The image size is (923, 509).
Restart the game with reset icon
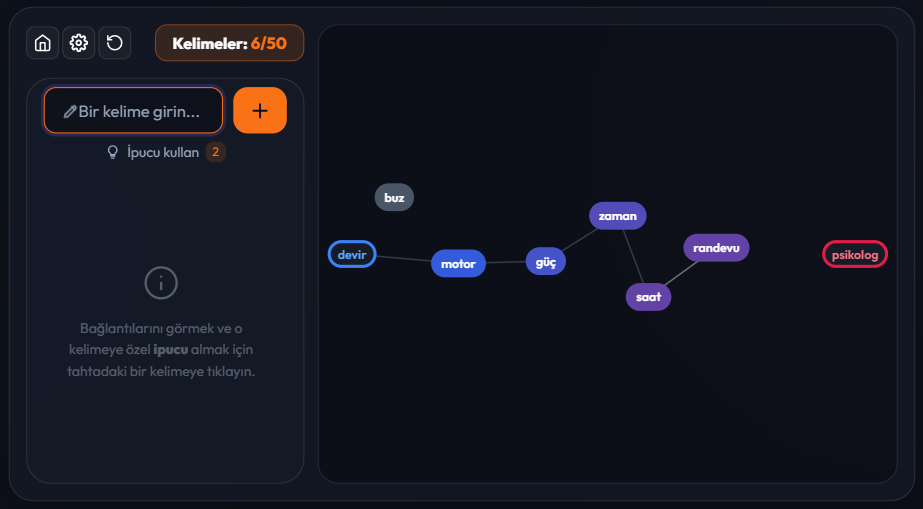[x=115, y=43]
